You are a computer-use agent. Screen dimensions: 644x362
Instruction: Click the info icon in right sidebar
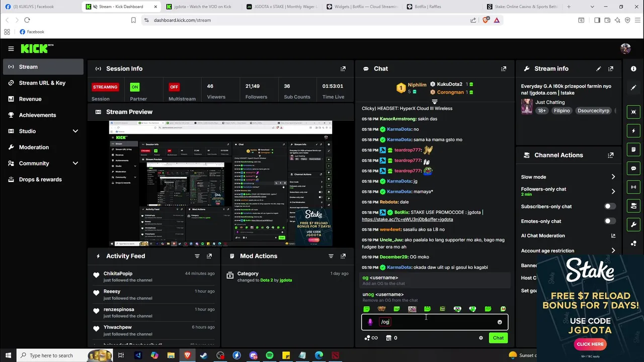pos(633,68)
